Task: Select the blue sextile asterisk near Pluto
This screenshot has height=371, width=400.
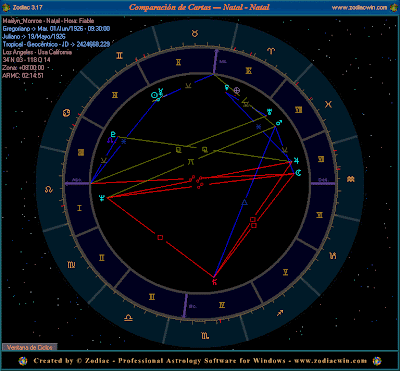Action: (x=124, y=142)
